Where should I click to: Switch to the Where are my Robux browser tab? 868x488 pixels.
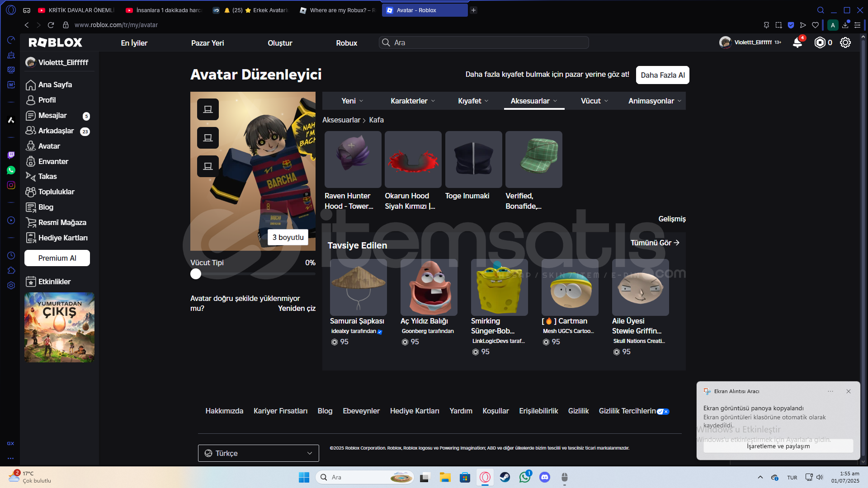pos(338,10)
